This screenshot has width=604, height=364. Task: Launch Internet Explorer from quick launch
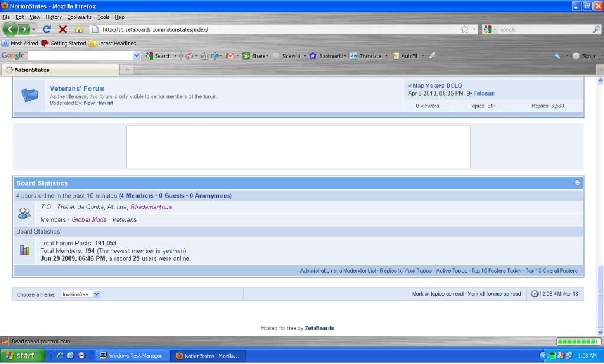coord(60,356)
